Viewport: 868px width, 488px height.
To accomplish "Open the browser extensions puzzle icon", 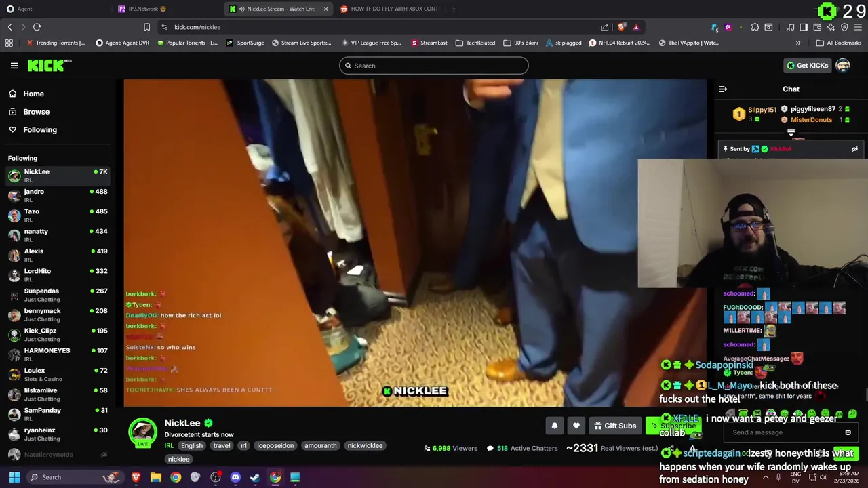I will coord(755,27).
